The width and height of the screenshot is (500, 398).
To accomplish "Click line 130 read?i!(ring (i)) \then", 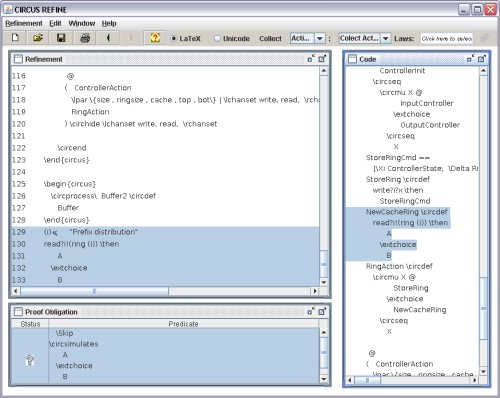I will coord(81,244).
